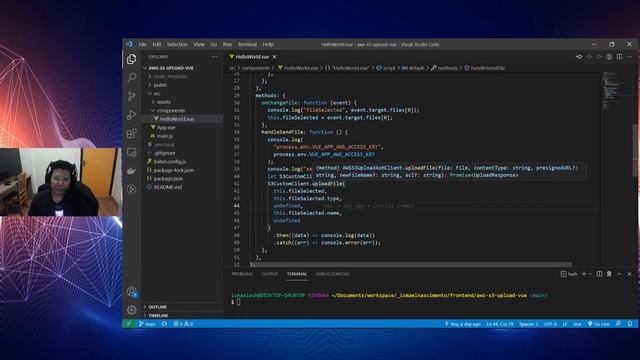Open the Remote Explorer view
Screen dimensions: 640x360
click(131, 152)
